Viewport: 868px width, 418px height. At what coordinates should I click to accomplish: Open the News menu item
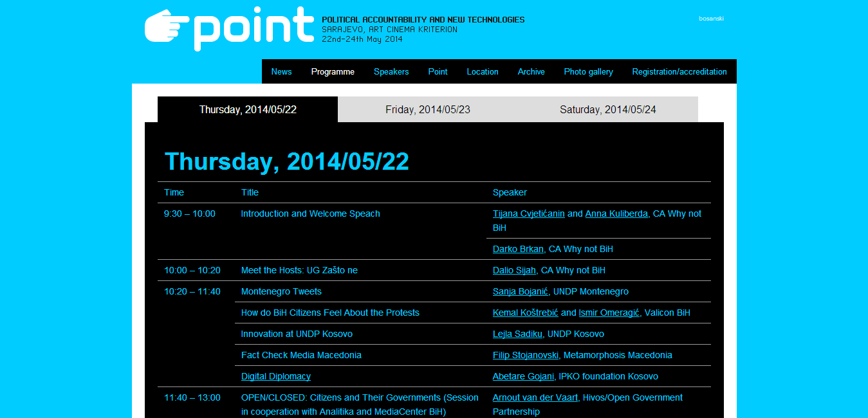281,71
